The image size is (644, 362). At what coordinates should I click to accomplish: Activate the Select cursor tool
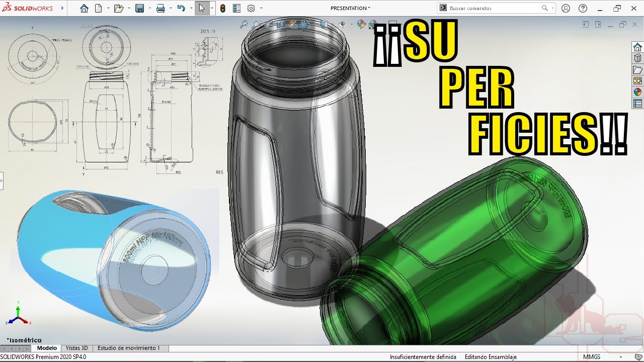tap(201, 8)
